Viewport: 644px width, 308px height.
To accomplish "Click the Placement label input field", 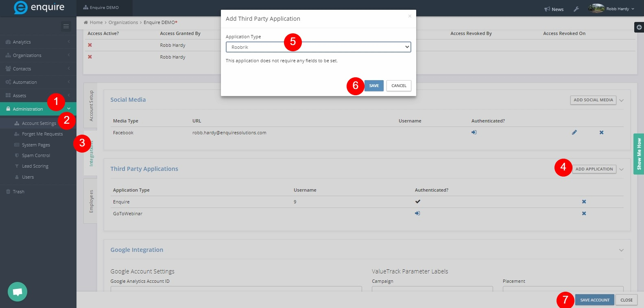I will [x=563, y=289].
